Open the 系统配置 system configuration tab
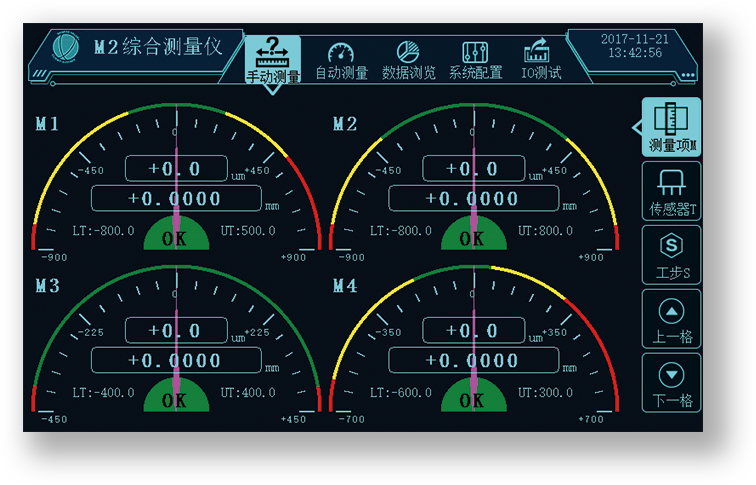This screenshot has height=485, width=756. (x=475, y=61)
